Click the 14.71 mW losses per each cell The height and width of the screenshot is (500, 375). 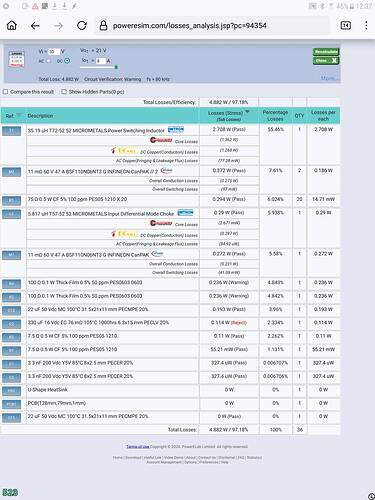click(x=323, y=199)
